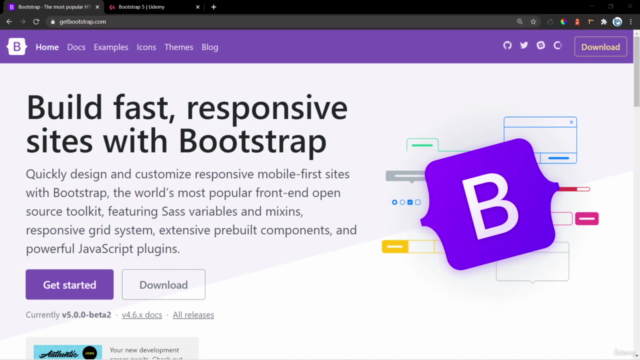Image resolution: width=640 pixels, height=360 pixels.
Task: Open Chrome's three-dot menu
Action: click(631, 22)
